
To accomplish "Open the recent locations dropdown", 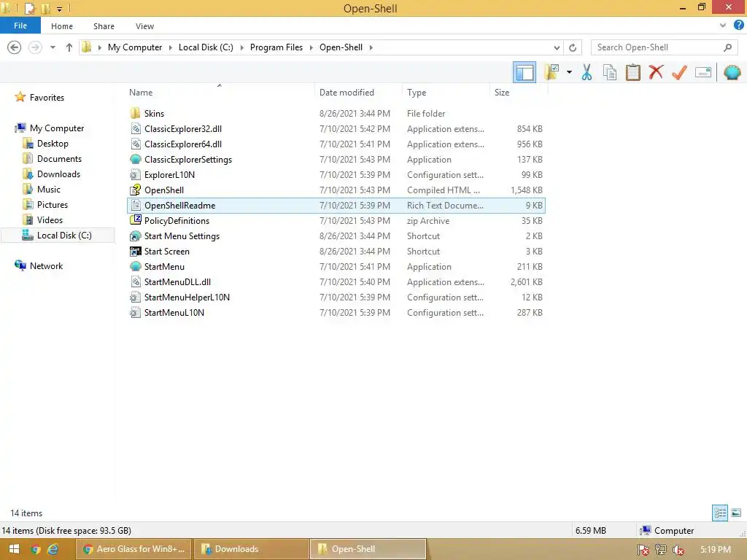I will [53, 47].
